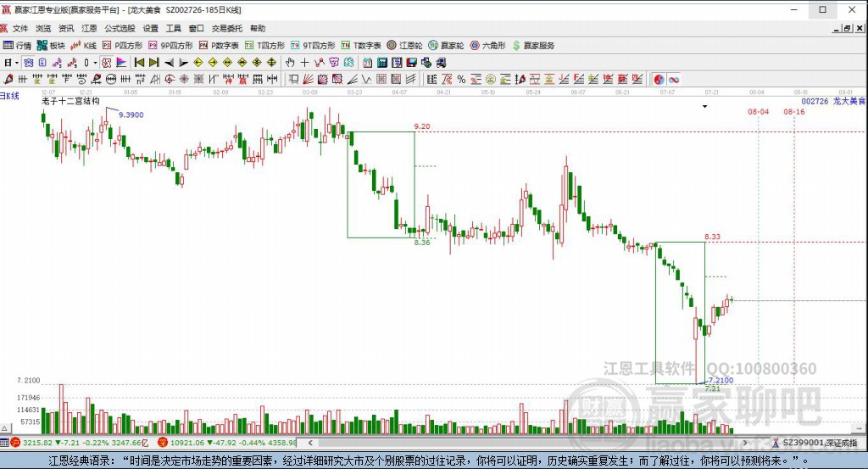Click the 深 Shenzhen index status icon
The height and width of the screenshot is (469, 868).
coord(162,443)
